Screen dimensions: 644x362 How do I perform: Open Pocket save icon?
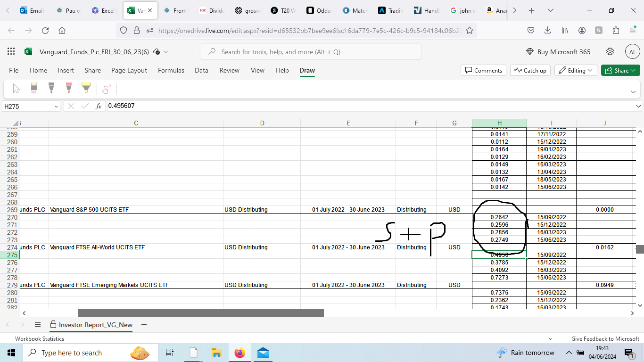[530, 30]
